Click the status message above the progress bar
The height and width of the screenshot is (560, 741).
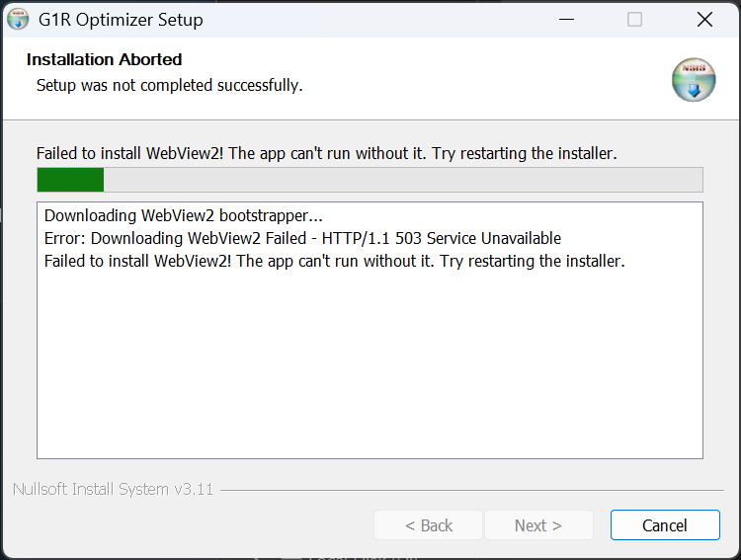[x=327, y=154]
